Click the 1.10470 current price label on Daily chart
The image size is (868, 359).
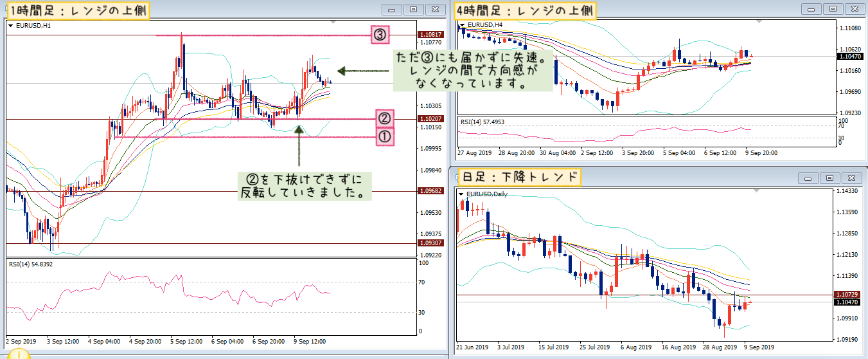point(846,302)
